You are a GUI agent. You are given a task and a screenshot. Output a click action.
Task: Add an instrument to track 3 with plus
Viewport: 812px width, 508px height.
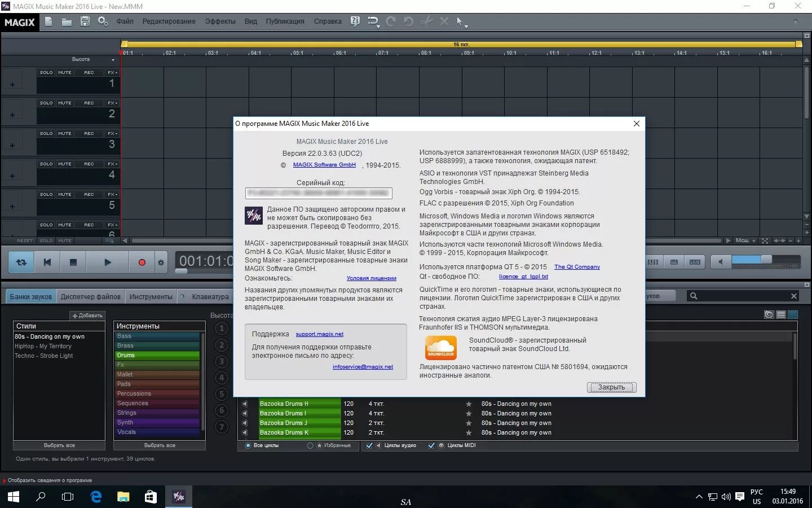tap(12, 145)
